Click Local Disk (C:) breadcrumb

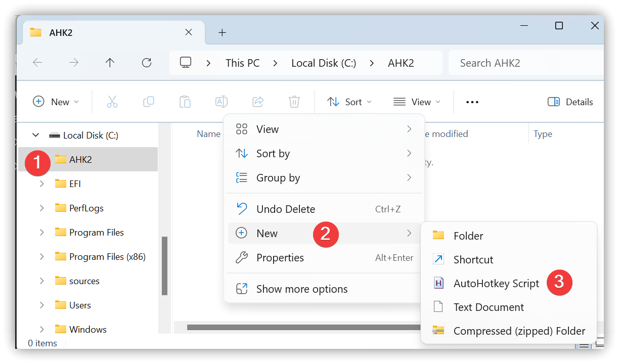click(x=324, y=63)
